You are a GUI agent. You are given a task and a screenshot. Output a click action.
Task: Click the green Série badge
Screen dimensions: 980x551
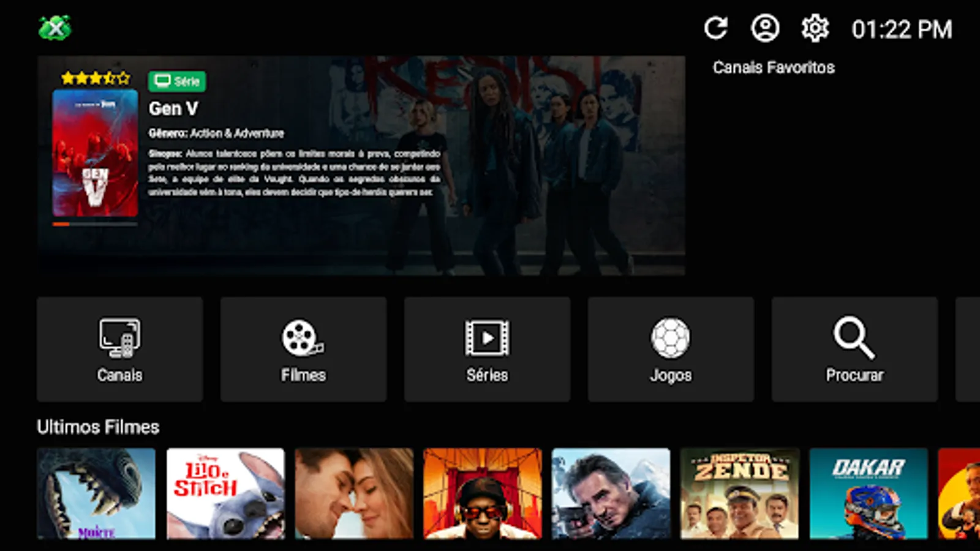pyautogui.click(x=177, y=81)
